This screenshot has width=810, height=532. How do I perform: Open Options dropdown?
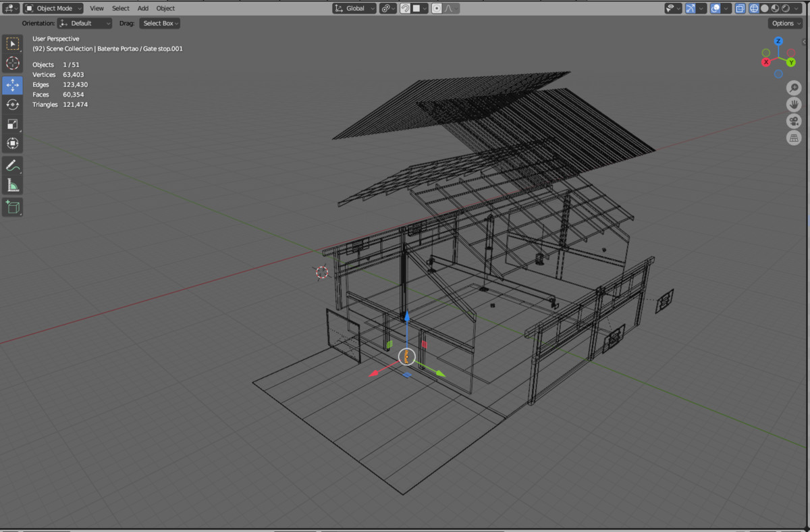pyautogui.click(x=785, y=23)
